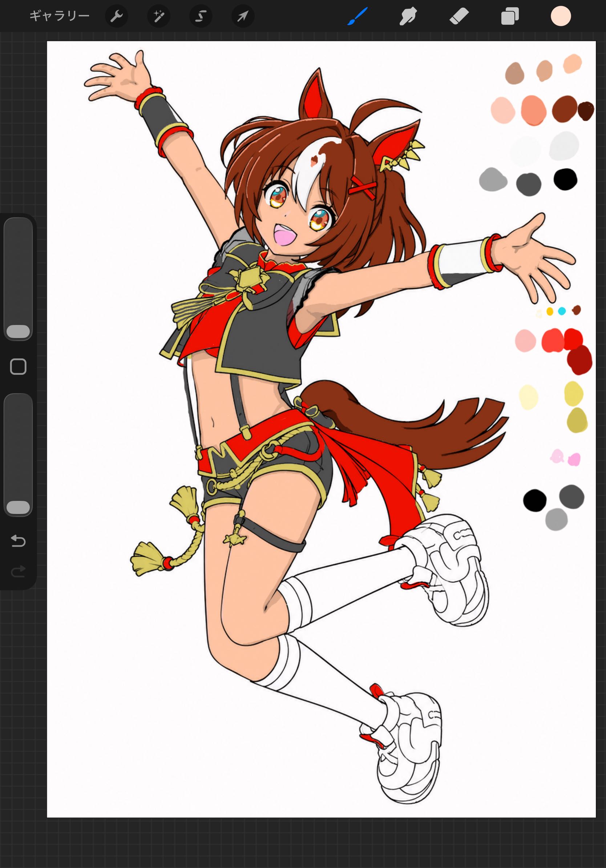This screenshot has height=868, width=606.
Task: Open the Layers panel
Action: pyautogui.click(x=510, y=16)
